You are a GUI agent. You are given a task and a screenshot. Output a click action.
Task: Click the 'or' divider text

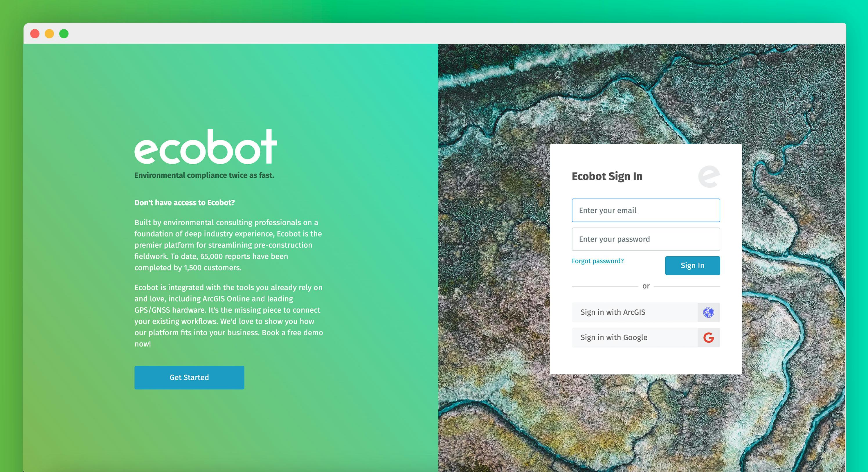click(646, 286)
